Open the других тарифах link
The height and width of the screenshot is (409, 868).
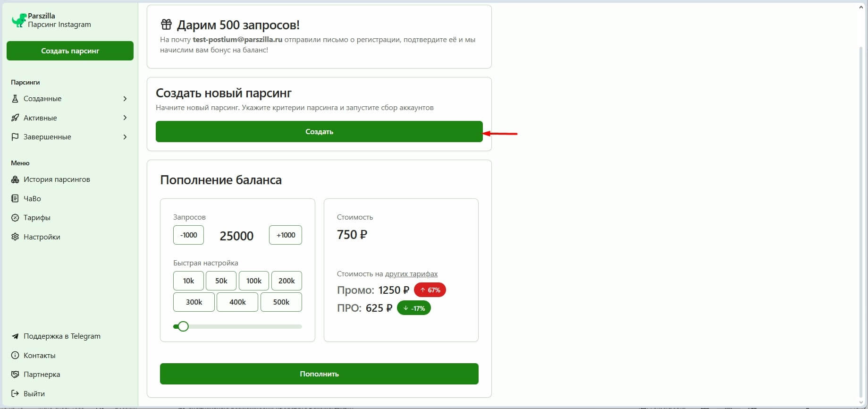click(411, 274)
